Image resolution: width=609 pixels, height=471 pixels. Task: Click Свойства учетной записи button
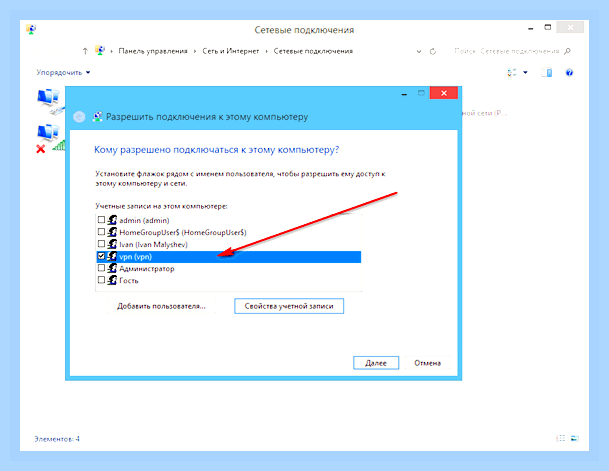point(289,306)
